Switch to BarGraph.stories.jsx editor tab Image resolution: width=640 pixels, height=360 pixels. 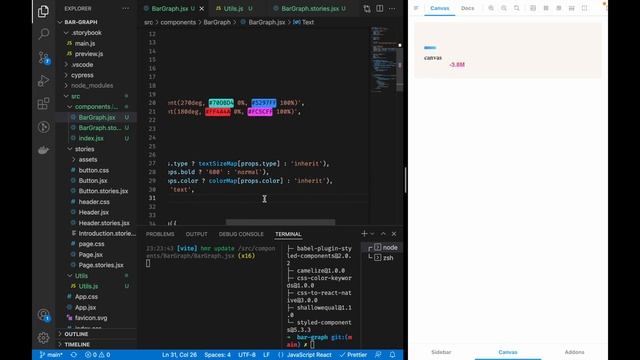point(310,9)
